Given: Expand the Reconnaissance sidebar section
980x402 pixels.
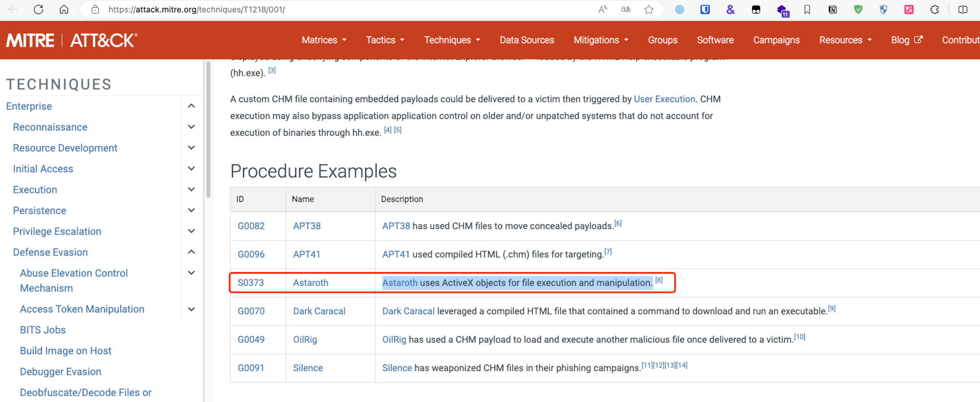Looking at the screenshot, I should click(192, 127).
